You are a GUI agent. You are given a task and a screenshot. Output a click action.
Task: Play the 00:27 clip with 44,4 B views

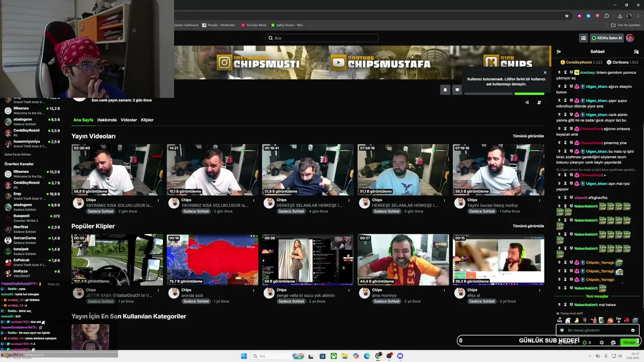[404, 259]
